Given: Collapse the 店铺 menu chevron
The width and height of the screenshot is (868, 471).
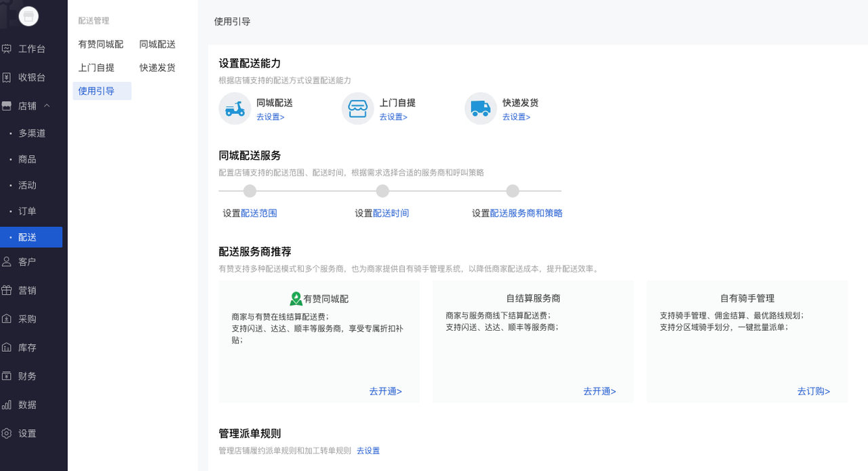Looking at the screenshot, I should [47, 106].
